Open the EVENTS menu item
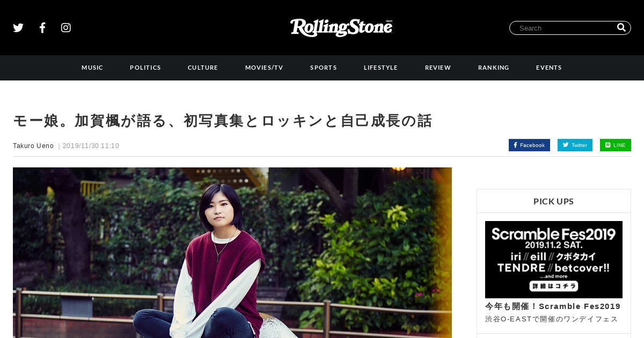The image size is (644, 338). (549, 68)
